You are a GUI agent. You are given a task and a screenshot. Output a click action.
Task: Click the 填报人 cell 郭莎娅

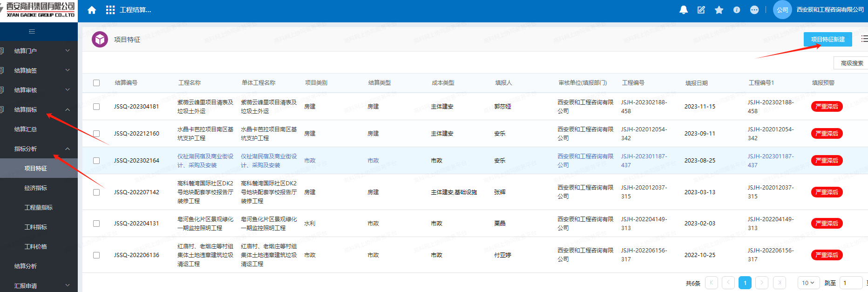pyautogui.click(x=503, y=107)
